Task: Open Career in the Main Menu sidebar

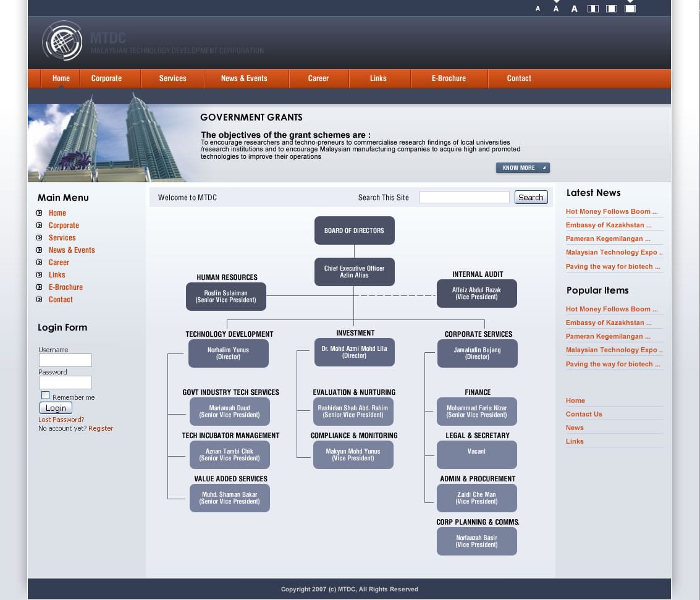Action: tap(59, 263)
